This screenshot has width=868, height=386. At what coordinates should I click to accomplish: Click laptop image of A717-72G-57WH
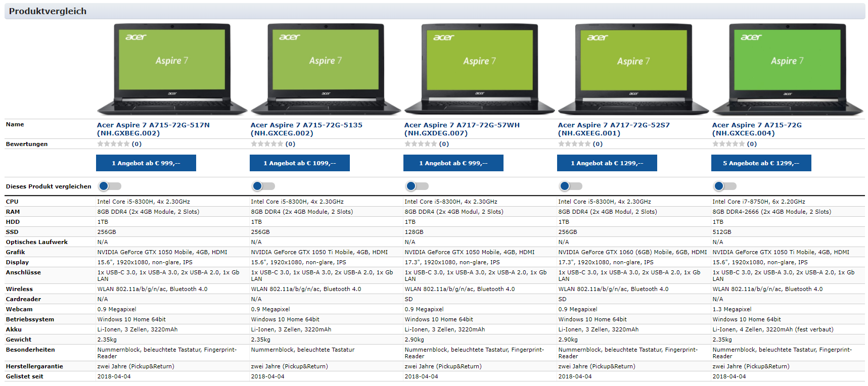[x=479, y=69]
